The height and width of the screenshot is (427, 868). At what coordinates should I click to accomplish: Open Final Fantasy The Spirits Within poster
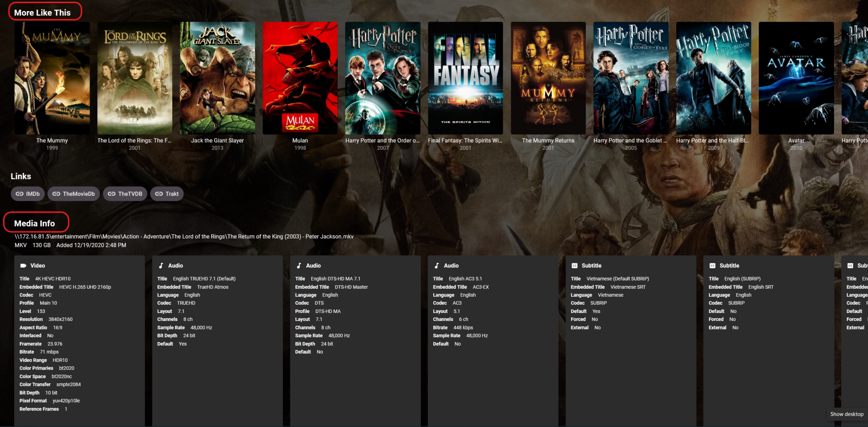(465, 78)
